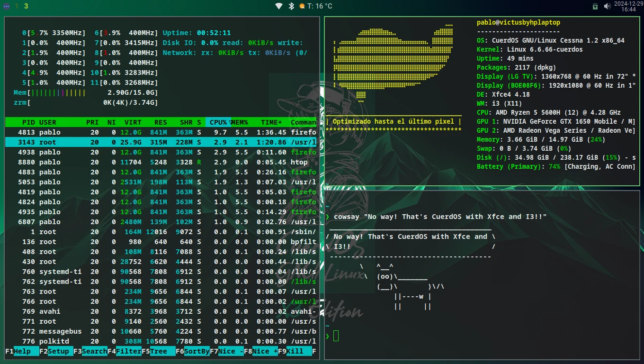Click the Wi-Fi network icon
Screen dimensions: 644x364
tap(279, 6)
